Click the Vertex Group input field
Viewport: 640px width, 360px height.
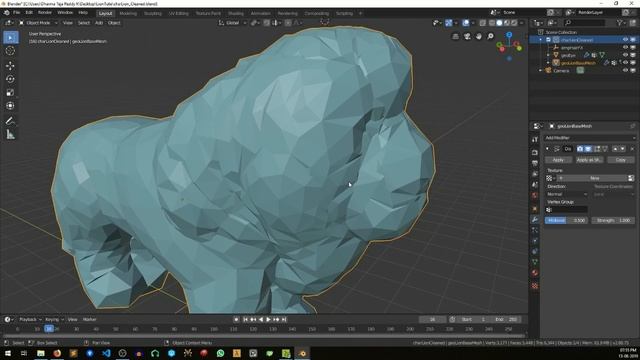click(x=567, y=210)
